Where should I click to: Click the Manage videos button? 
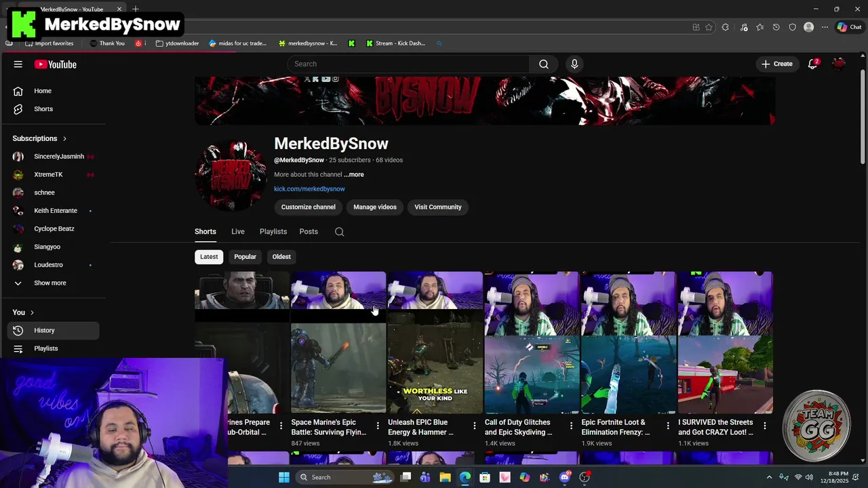click(375, 207)
